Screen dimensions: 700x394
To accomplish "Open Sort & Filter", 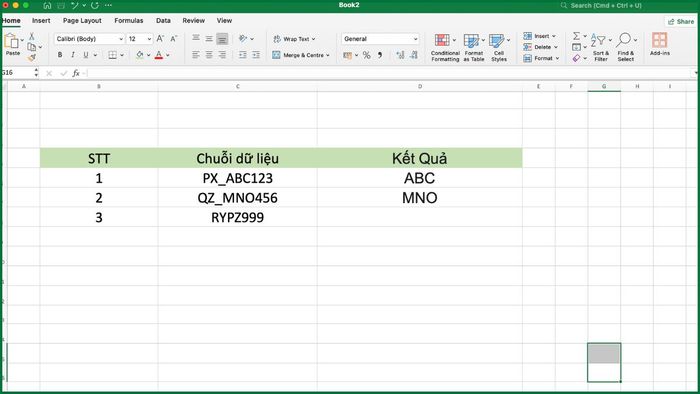I will click(x=600, y=47).
